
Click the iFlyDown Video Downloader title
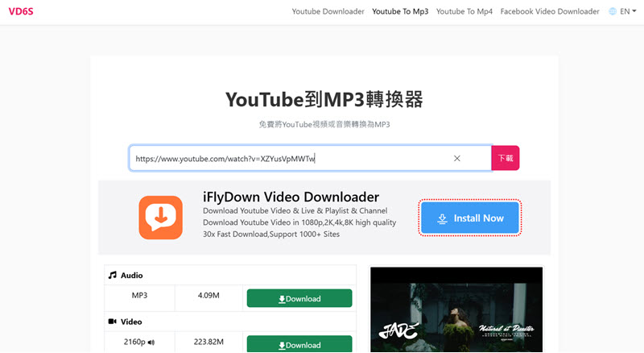pyautogui.click(x=291, y=197)
